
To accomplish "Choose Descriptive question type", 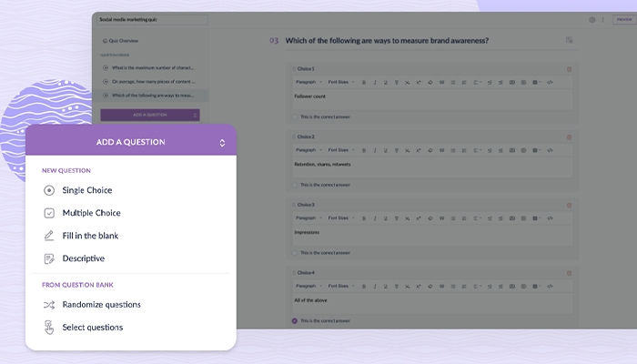I will [x=83, y=258].
